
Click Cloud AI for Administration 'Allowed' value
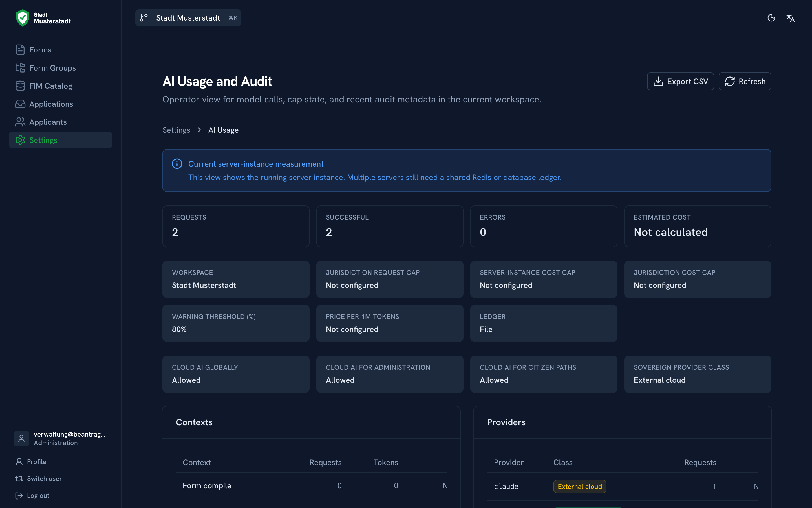pyautogui.click(x=340, y=380)
